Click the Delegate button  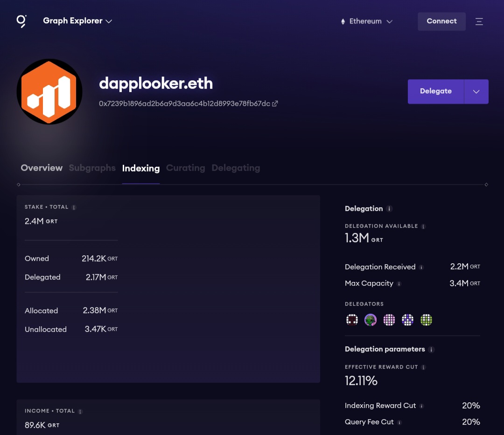pyautogui.click(x=436, y=91)
